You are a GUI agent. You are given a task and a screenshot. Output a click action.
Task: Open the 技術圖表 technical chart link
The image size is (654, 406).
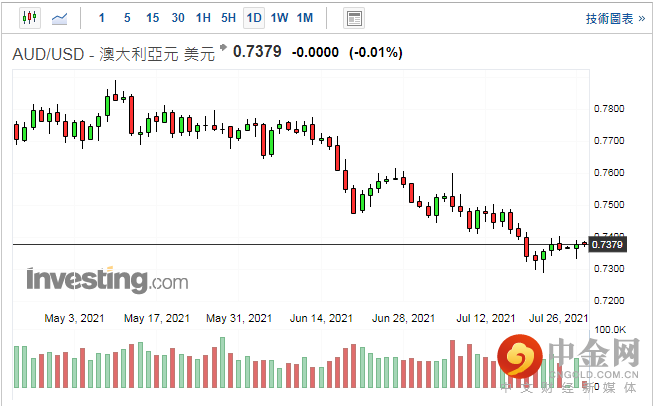608,18
